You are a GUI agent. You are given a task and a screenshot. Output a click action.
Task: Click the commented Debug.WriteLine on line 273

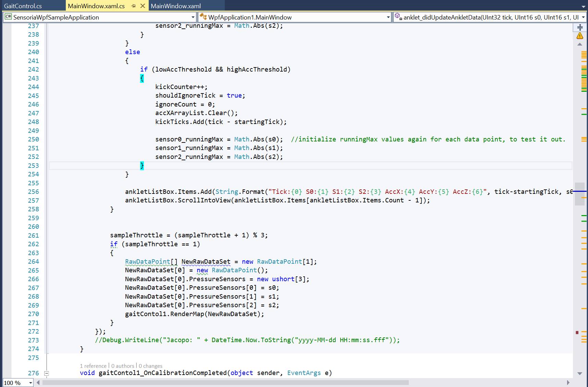(247, 340)
